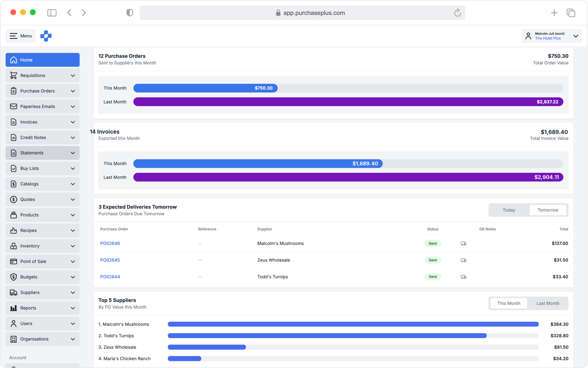Open a new browser tab with plus icon

pos(554,13)
